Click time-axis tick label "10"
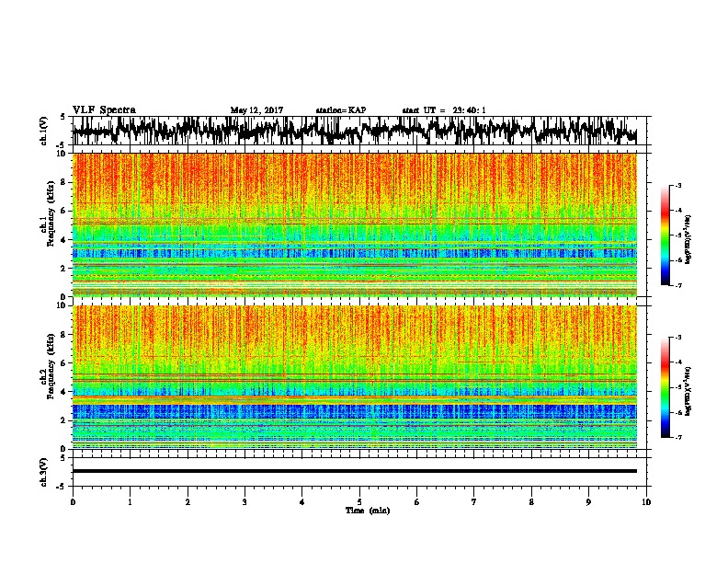The height and width of the screenshot is (563, 728). click(646, 502)
